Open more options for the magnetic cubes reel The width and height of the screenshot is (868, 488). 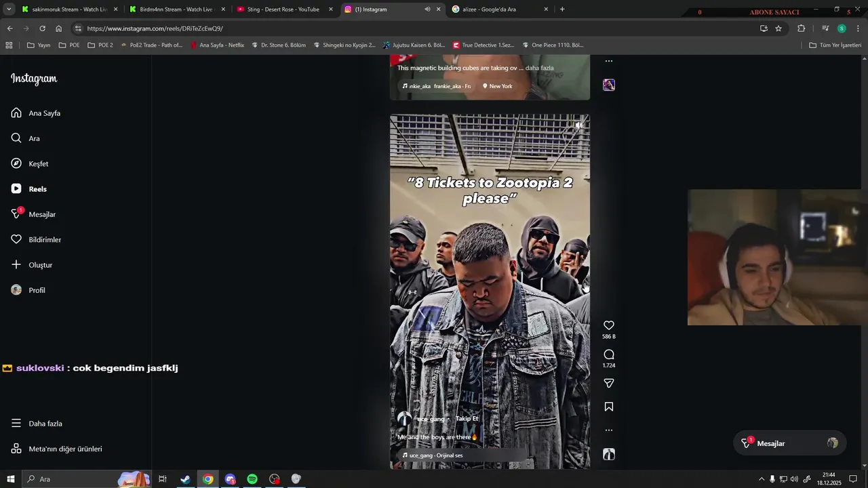609,61
